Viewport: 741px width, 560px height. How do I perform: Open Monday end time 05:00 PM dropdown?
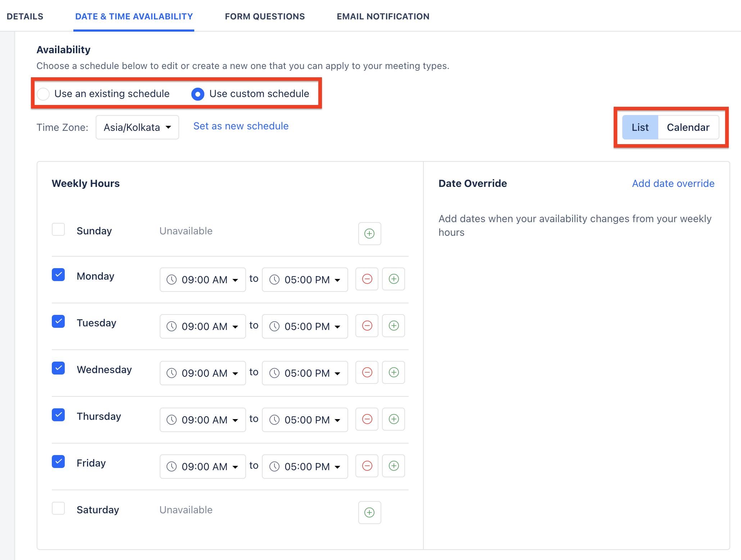[305, 280]
